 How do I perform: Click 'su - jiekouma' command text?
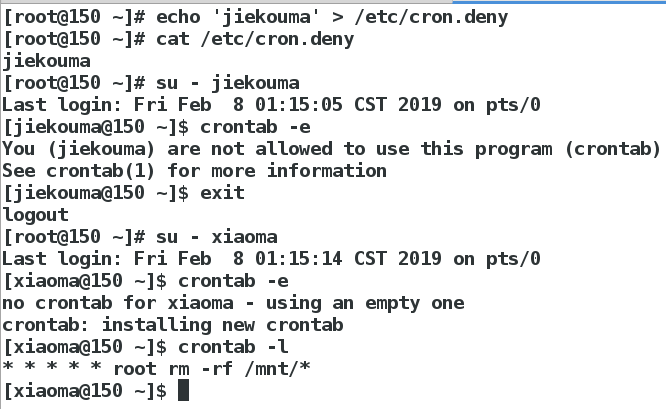click(228, 83)
